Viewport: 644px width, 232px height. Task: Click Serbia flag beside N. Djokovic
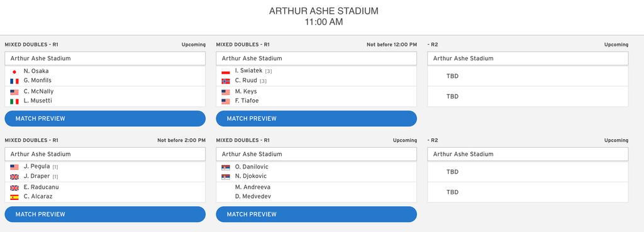click(226, 177)
